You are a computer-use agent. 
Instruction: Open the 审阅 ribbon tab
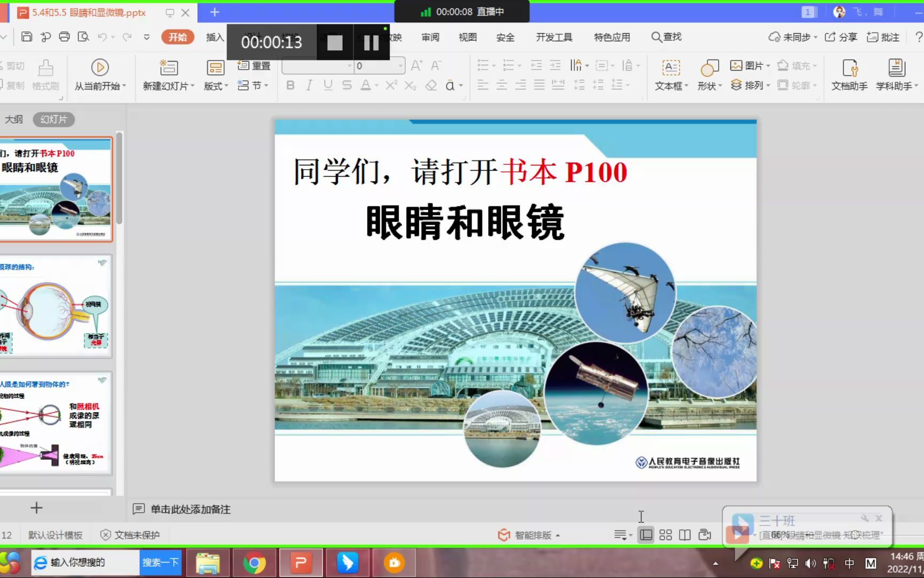tap(430, 37)
